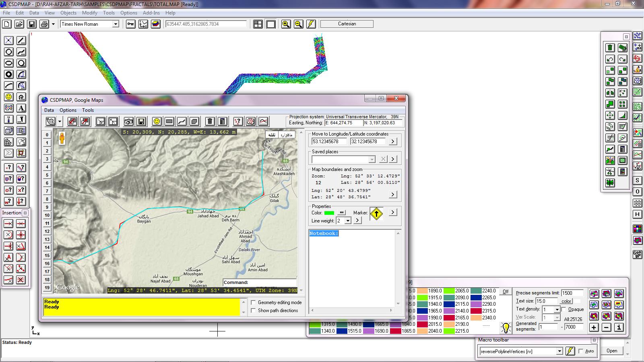Click the Cartesian button
This screenshot has height=362, width=644.
[x=347, y=24]
